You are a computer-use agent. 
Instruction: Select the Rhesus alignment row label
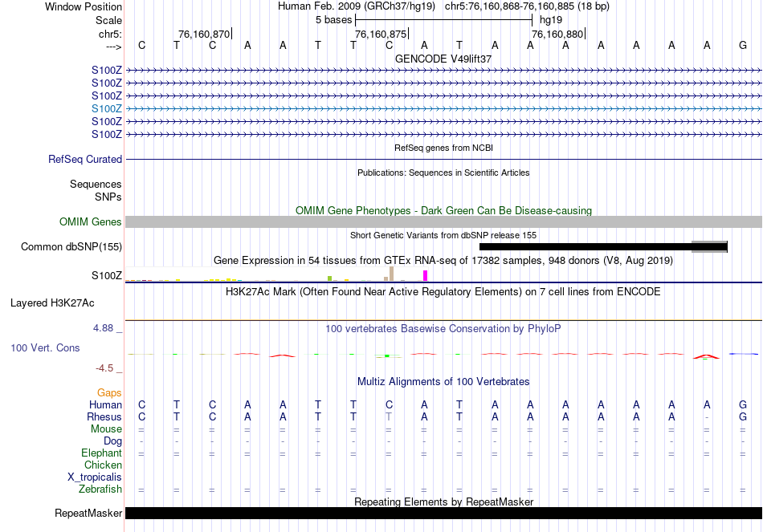(104, 417)
